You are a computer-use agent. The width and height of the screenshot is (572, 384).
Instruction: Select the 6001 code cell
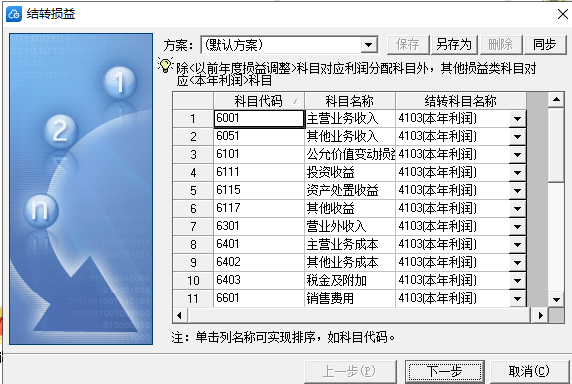[x=259, y=119]
